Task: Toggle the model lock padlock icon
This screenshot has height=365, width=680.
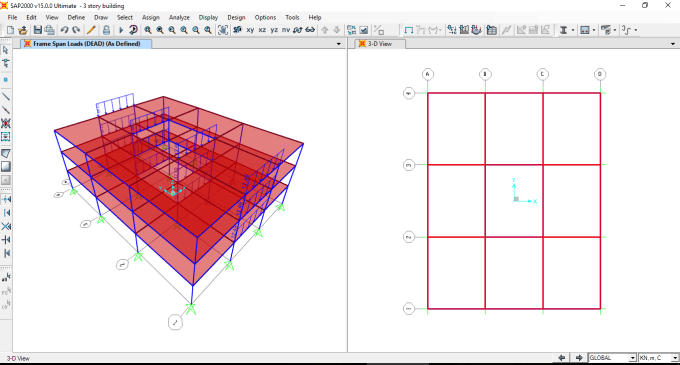Action: [106, 30]
